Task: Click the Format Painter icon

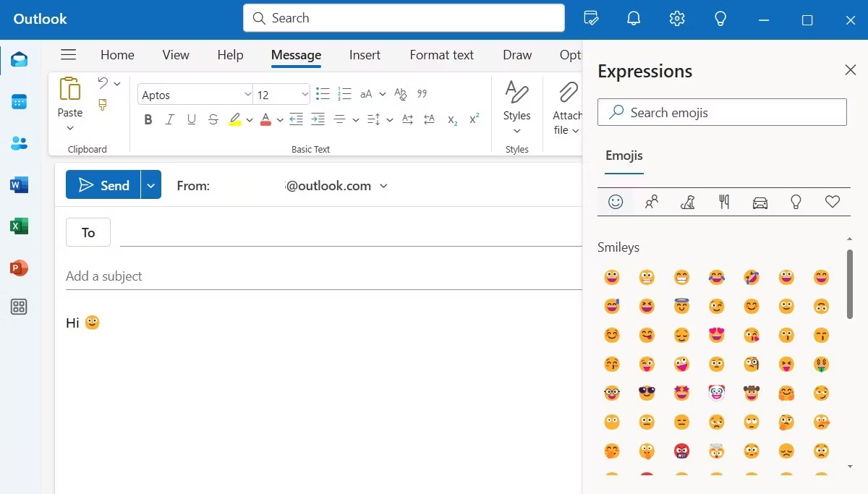Action: pos(103,106)
